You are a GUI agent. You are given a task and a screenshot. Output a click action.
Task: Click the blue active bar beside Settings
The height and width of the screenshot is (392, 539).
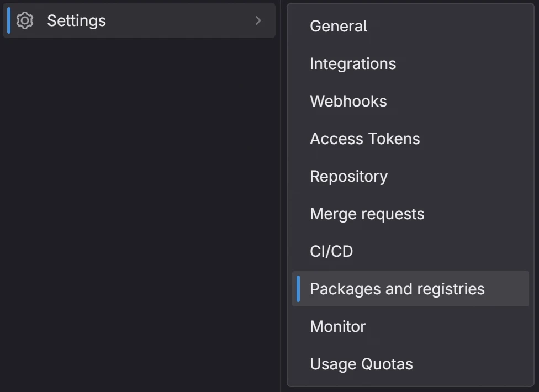tap(9, 20)
